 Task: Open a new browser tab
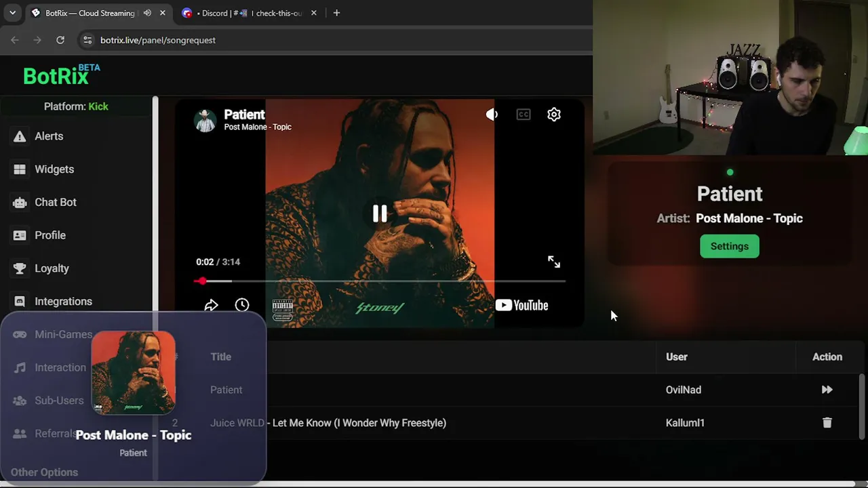point(336,13)
